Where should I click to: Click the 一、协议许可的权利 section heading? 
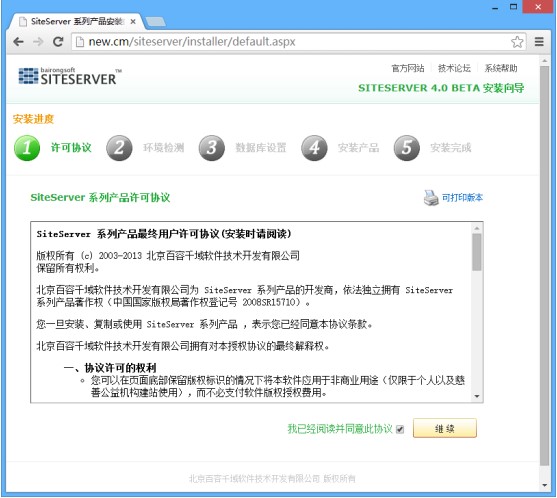click(110, 368)
